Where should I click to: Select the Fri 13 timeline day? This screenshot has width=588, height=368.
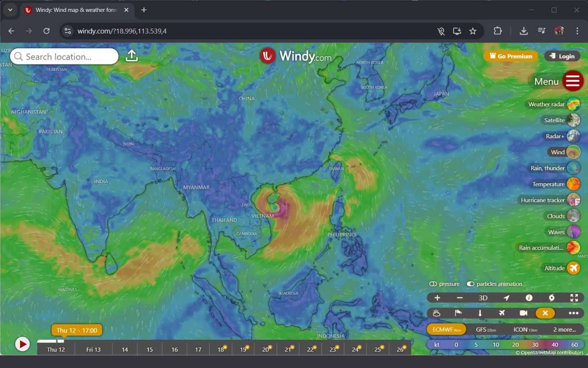click(x=93, y=349)
